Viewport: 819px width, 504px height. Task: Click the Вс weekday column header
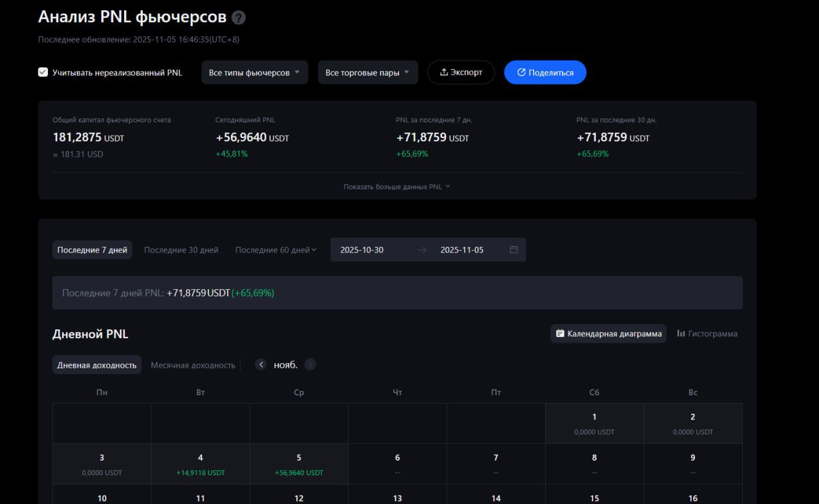(x=693, y=392)
